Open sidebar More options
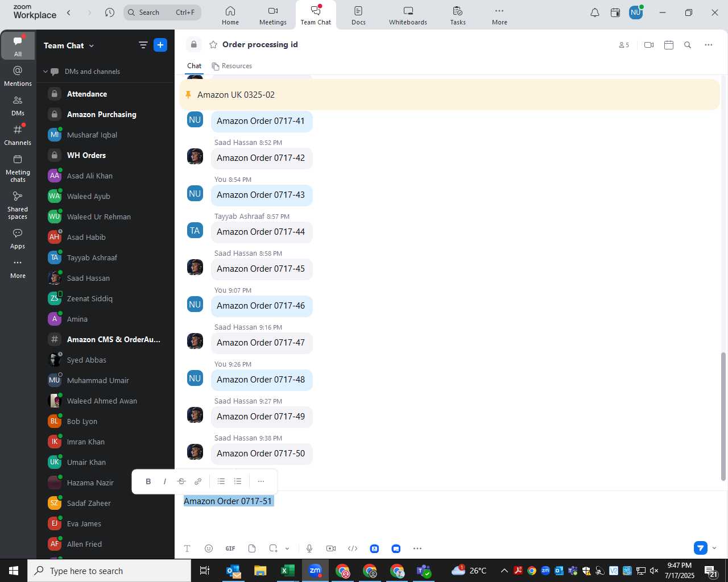The image size is (728, 582). pyautogui.click(x=18, y=268)
